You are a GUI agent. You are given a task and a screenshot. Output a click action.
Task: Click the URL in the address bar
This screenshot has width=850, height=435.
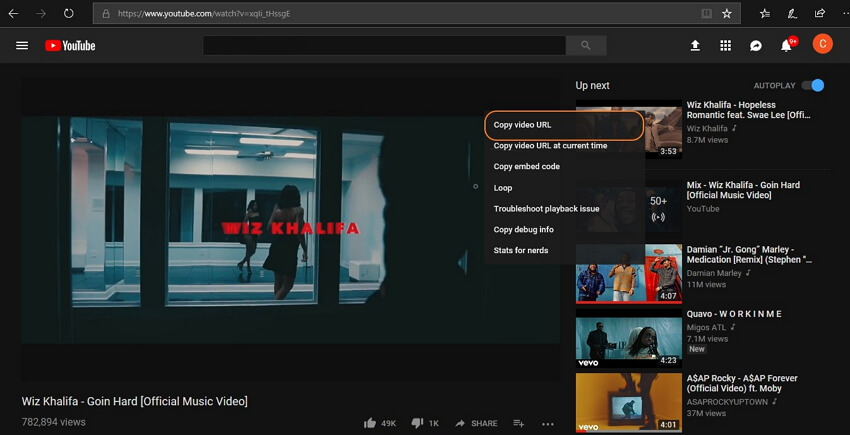tap(204, 14)
